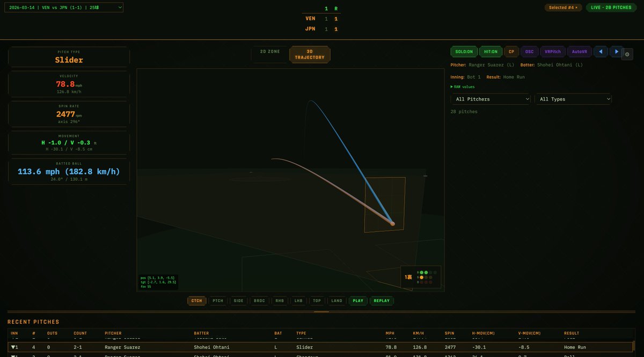Click the panel divider handle above Recent Pitches
Image resolution: width=644 pixels, height=357 pixels.
pyautogui.click(x=321, y=311)
